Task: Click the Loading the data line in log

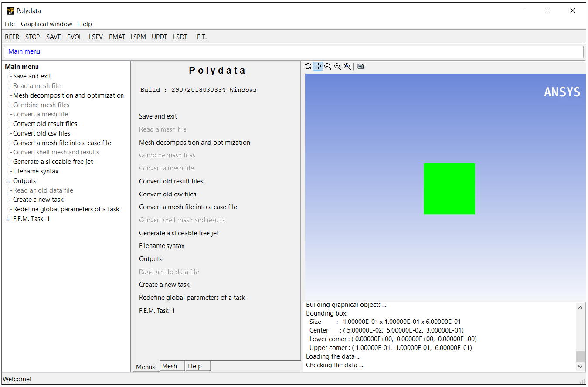Action: 333,356
